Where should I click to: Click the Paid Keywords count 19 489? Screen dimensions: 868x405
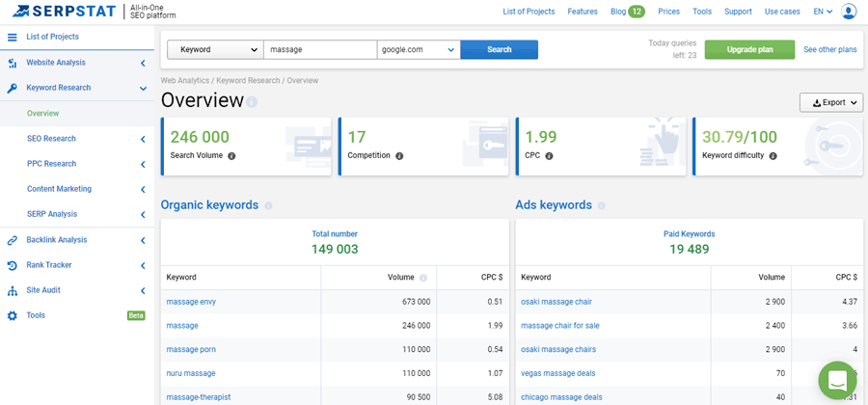690,249
